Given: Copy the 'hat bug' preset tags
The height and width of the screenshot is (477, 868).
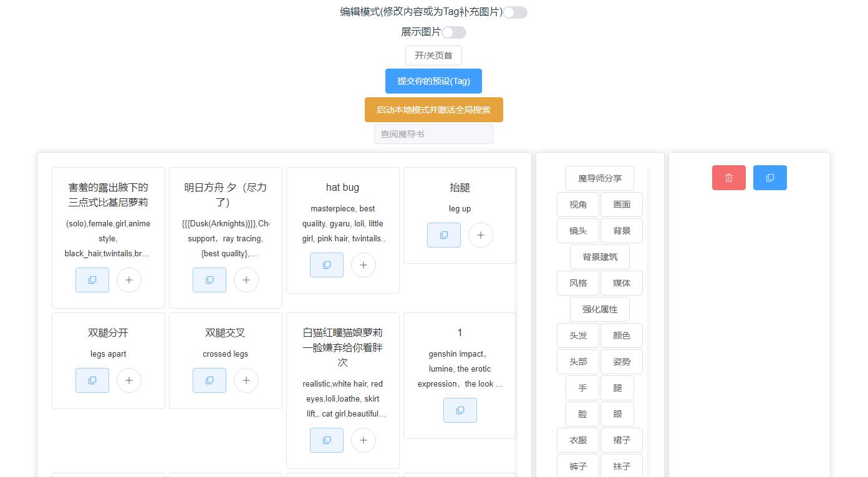Looking at the screenshot, I should (326, 265).
